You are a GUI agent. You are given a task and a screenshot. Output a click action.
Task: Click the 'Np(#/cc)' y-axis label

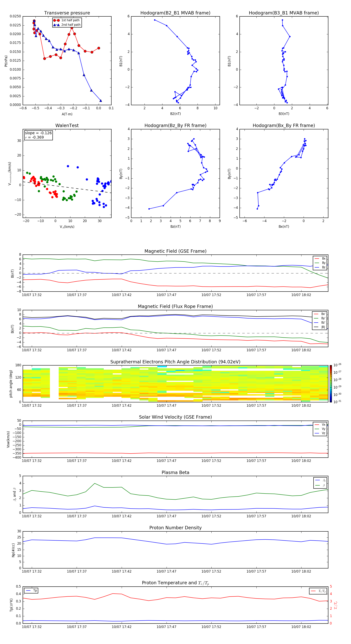coord(13,550)
